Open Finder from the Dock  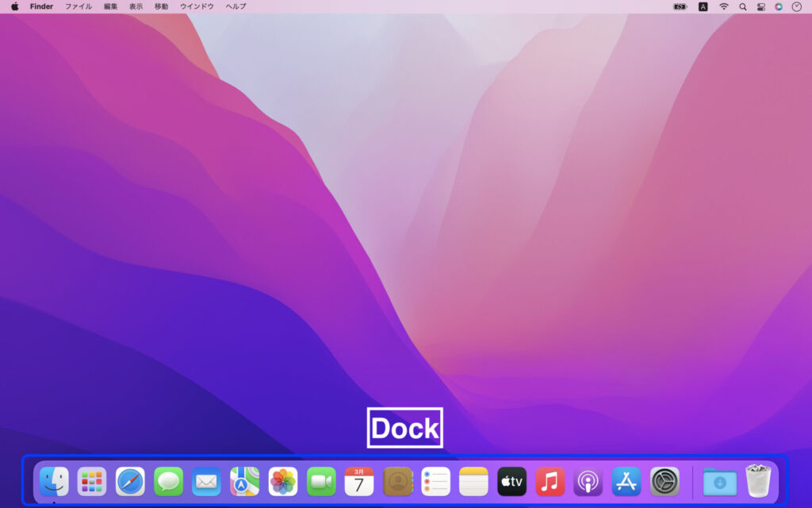click(54, 482)
